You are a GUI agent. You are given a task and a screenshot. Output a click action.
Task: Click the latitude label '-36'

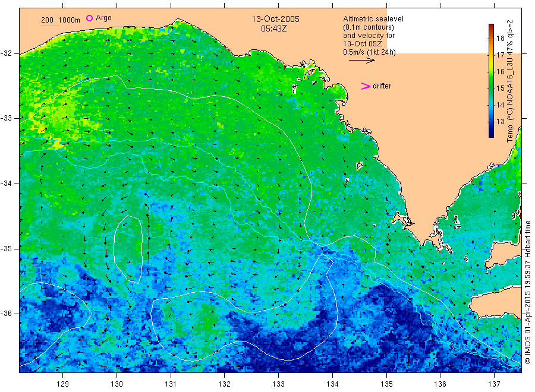pos(6,313)
